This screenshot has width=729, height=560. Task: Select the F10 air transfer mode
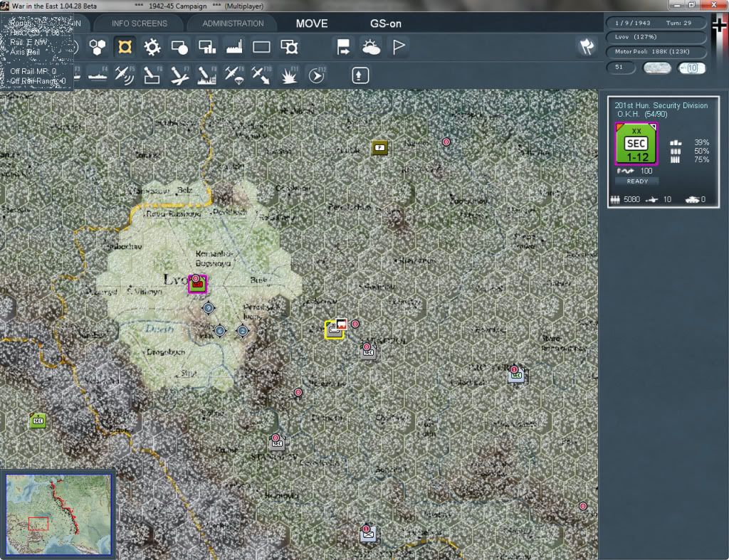tap(261, 75)
